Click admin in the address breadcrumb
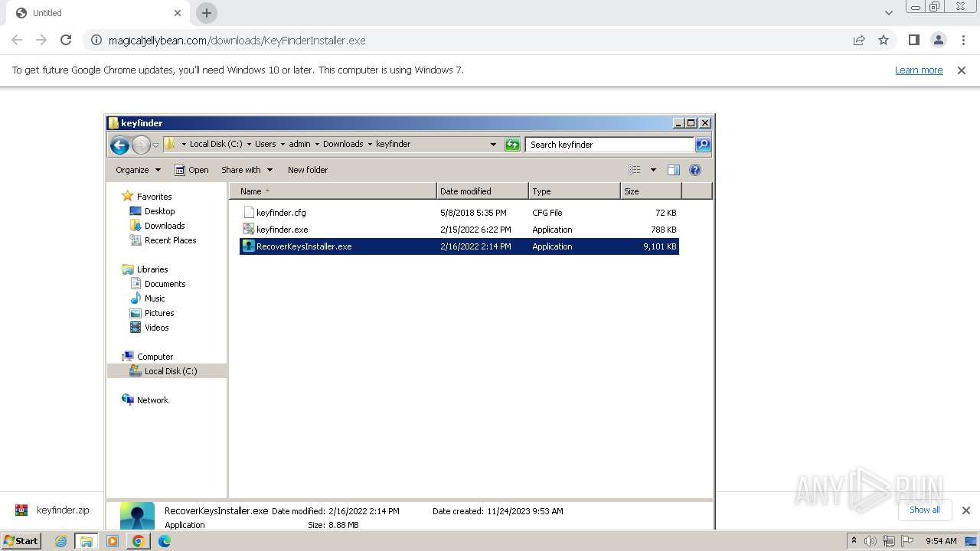This screenshot has height=551, width=980. (299, 144)
